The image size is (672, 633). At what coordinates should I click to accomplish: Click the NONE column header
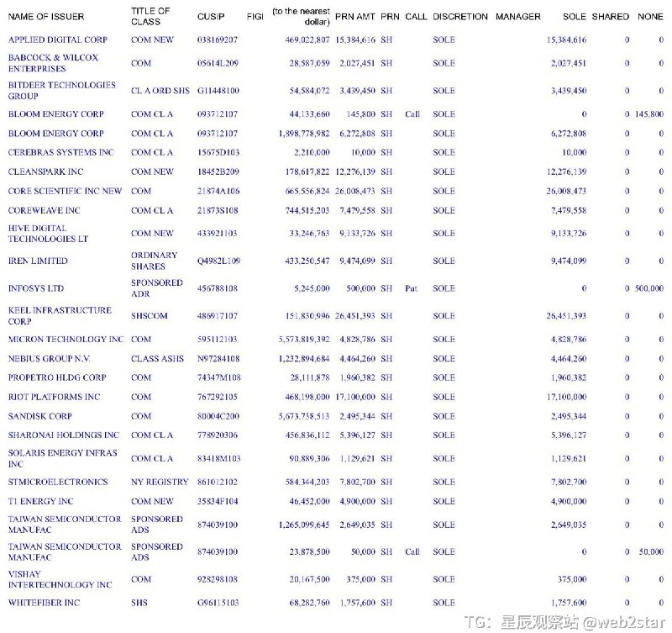pyautogui.click(x=650, y=17)
